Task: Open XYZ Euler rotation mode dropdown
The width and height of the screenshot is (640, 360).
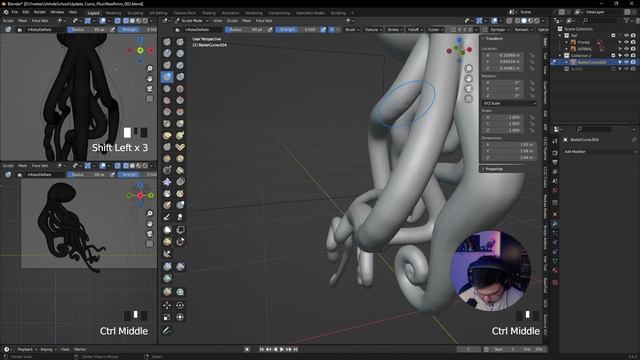Action: pyautogui.click(x=509, y=103)
